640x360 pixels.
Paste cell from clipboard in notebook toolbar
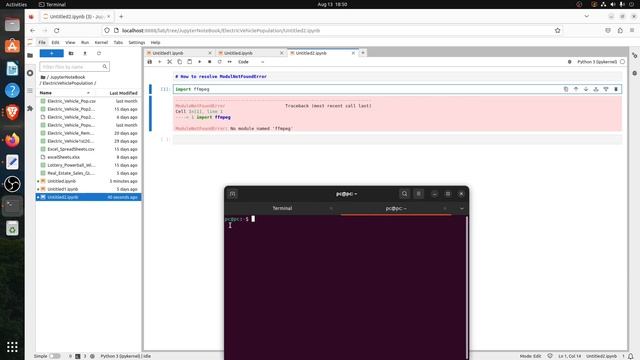(x=189, y=62)
